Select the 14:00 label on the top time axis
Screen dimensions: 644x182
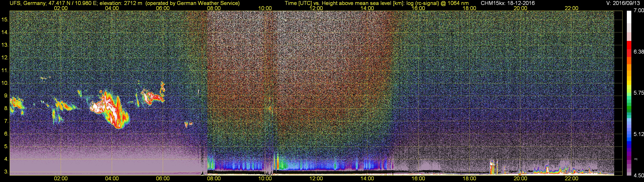tap(367, 8)
